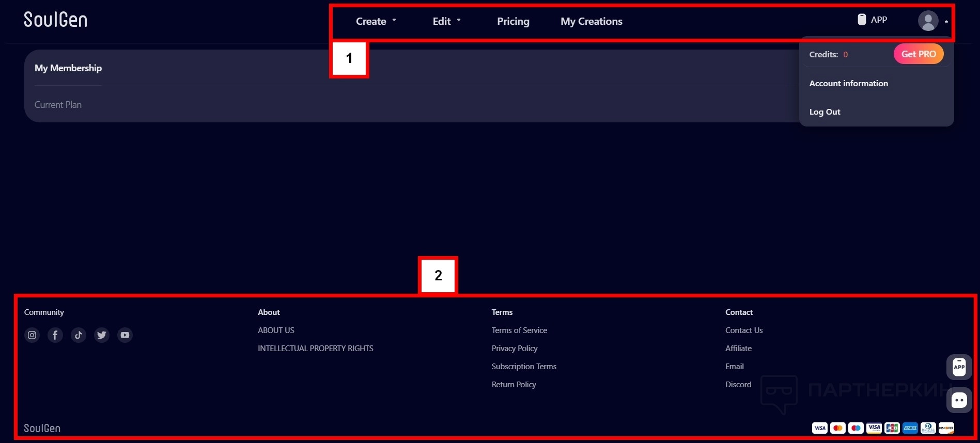Screen dimensions: 980x443
Task: Open Account information from the user menu
Action: pyautogui.click(x=848, y=83)
